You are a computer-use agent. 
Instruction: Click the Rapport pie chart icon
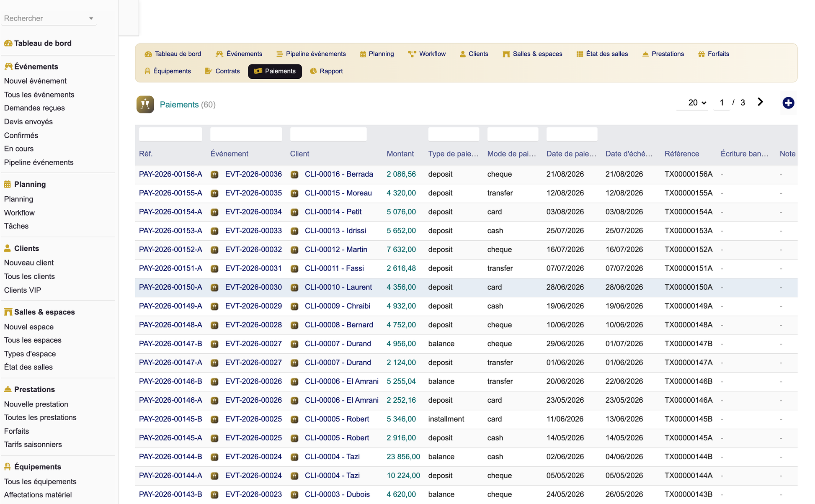(x=313, y=71)
